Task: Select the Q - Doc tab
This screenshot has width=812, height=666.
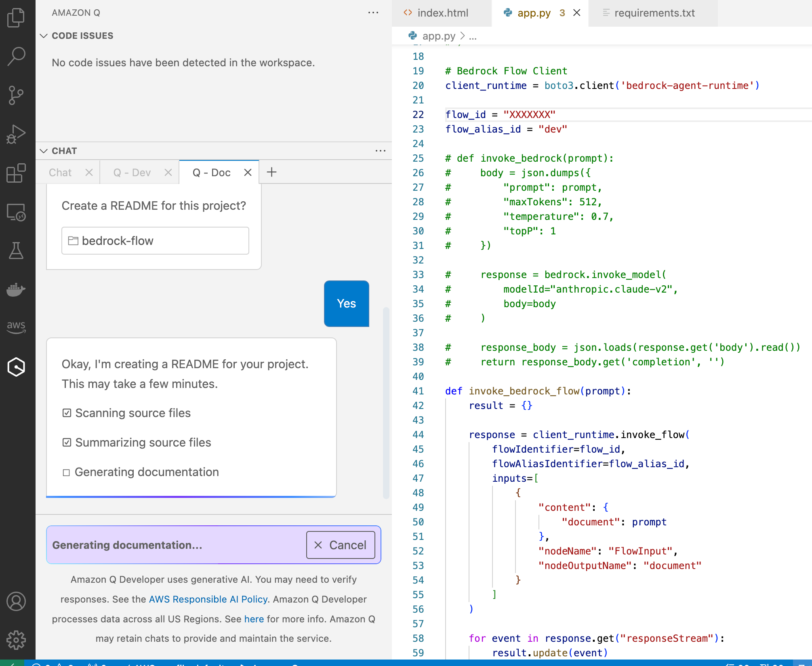Action: coord(212,173)
